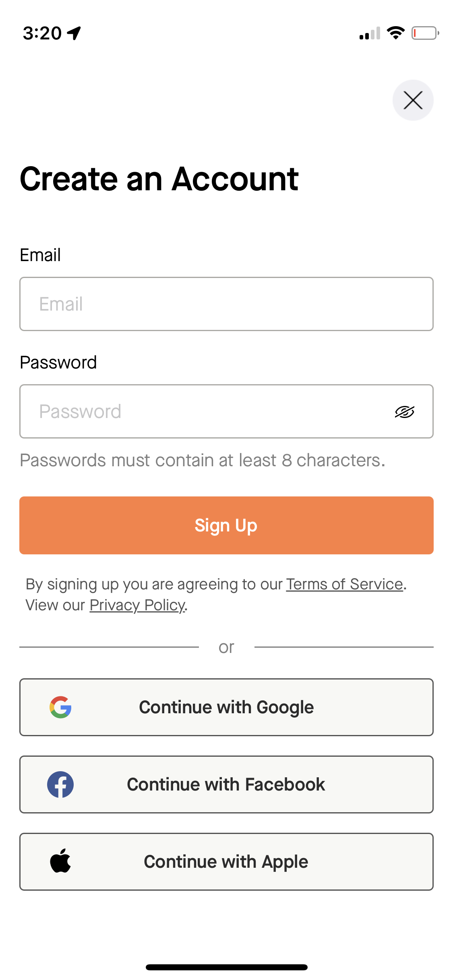The width and height of the screenshot is (453, 980).
Task: Tap the Wi-Fi status icon
Action: click(395, 33)
